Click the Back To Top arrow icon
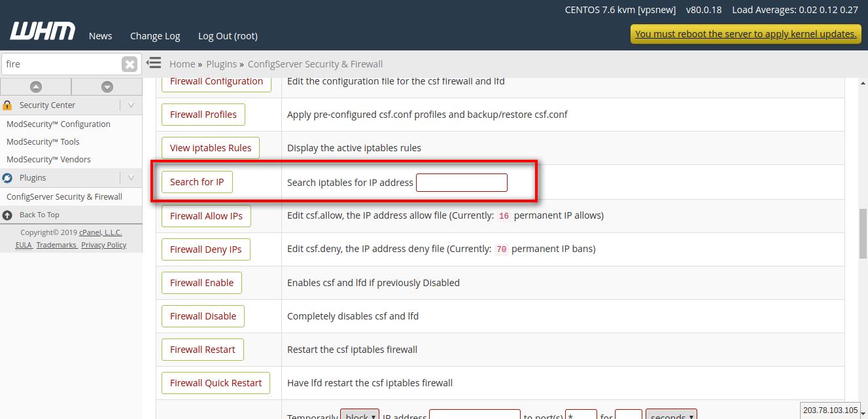 [7, 214]
